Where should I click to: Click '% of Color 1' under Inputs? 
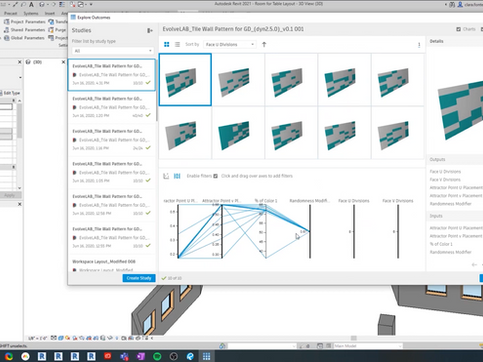click(x=441, y=244)
